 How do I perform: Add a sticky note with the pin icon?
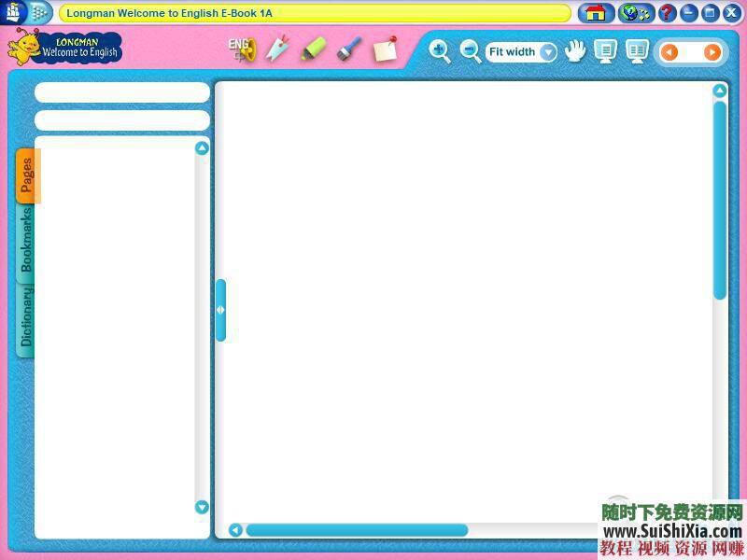385,49
